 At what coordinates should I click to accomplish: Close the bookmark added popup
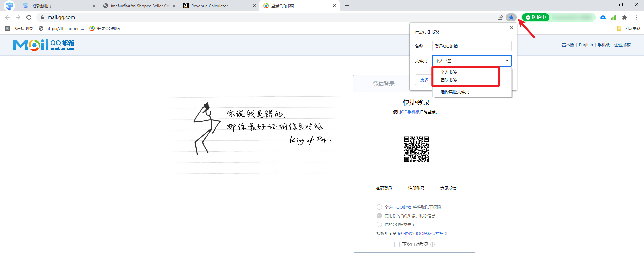[x=512, y=28]
